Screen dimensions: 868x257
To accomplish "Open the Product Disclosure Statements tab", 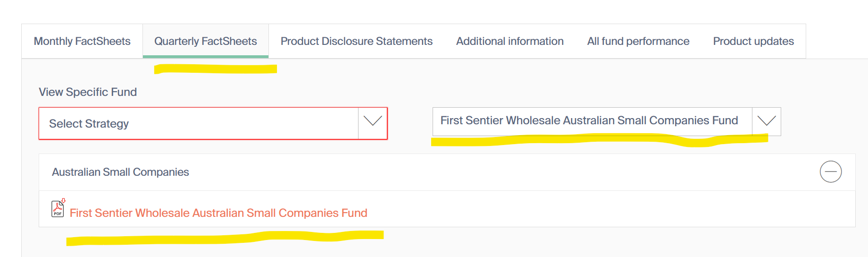I will (x=356, y=42).
